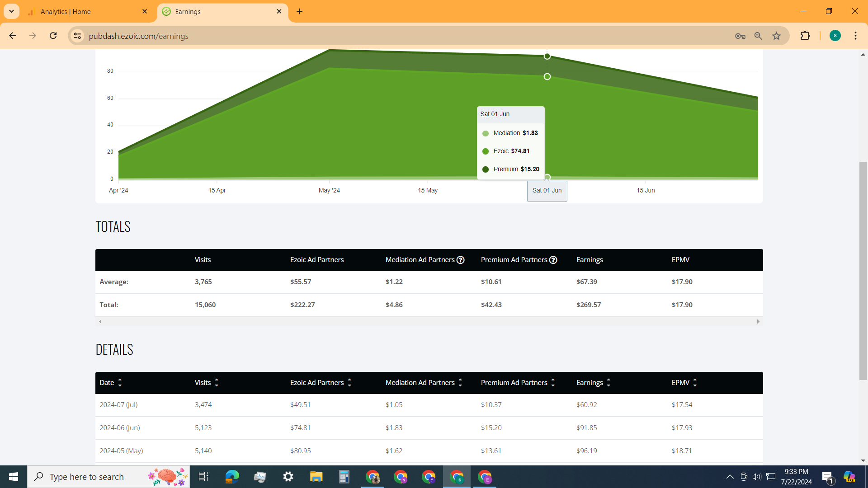
Task: Open the browser extensions menu
Action: click(x=805, y=36)
